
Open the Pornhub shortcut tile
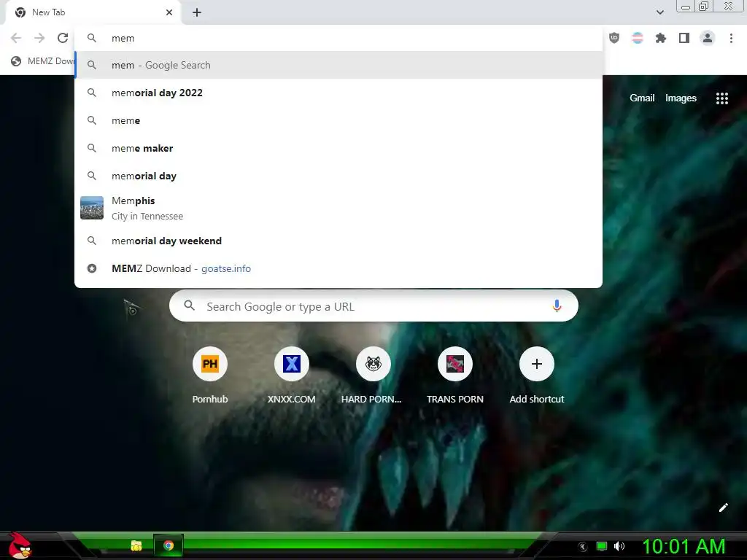click(x=210, y=376)
